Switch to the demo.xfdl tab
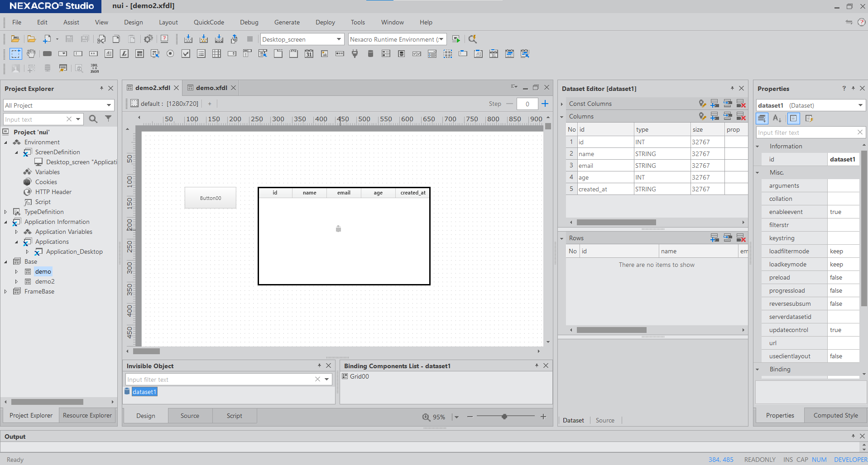Screen dimensions: 868x465 point(211,88)
